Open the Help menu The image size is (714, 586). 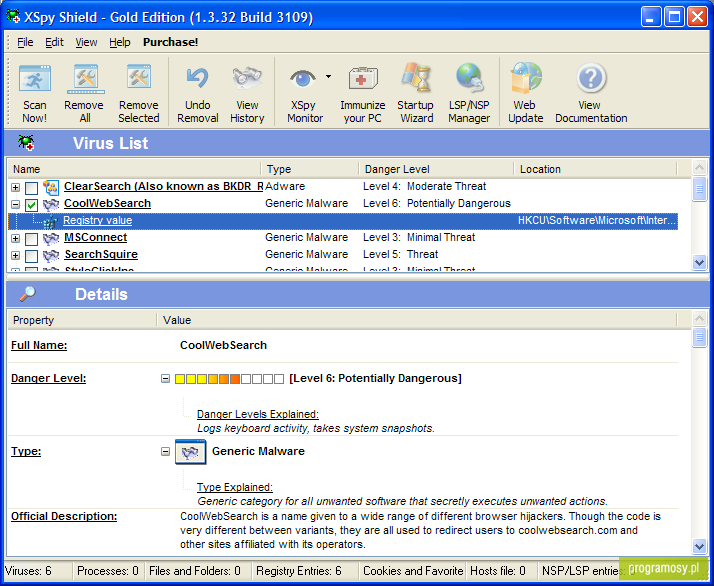pyautogui.click(x=120, y=42)
